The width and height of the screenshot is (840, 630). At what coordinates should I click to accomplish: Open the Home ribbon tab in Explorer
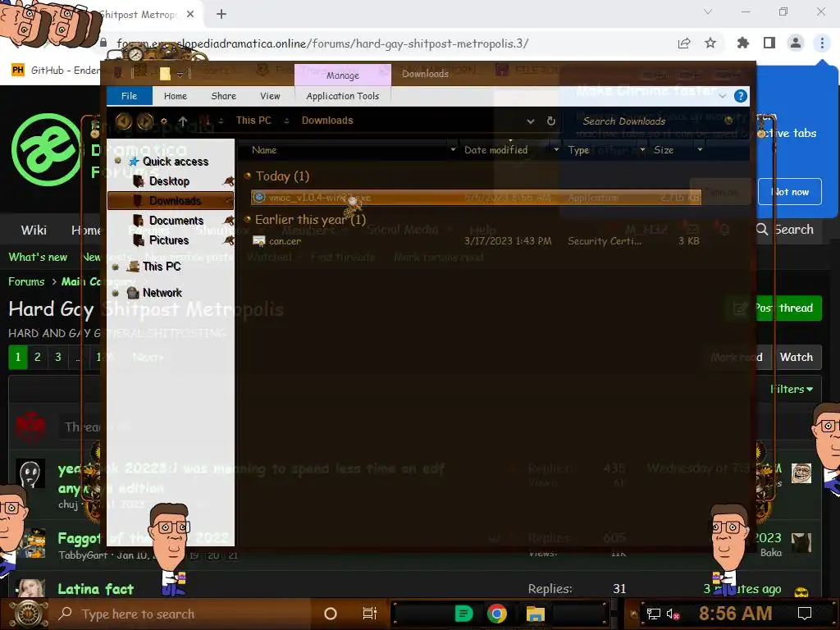pos(176,96)
